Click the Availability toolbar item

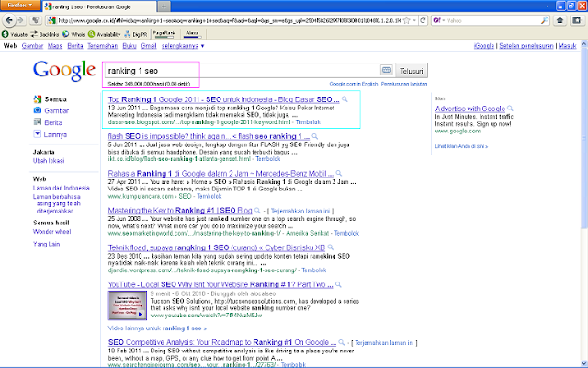(104, 34)
